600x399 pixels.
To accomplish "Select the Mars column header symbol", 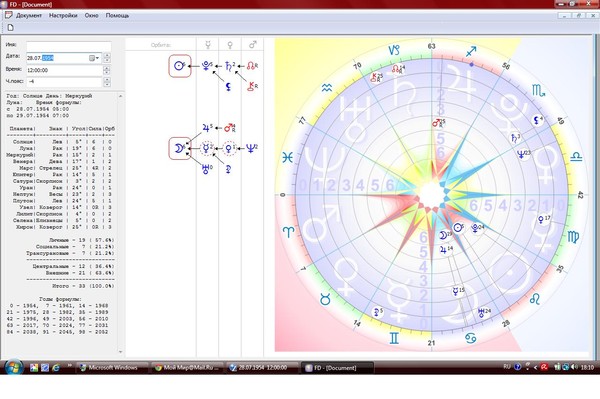I will 253,45.
